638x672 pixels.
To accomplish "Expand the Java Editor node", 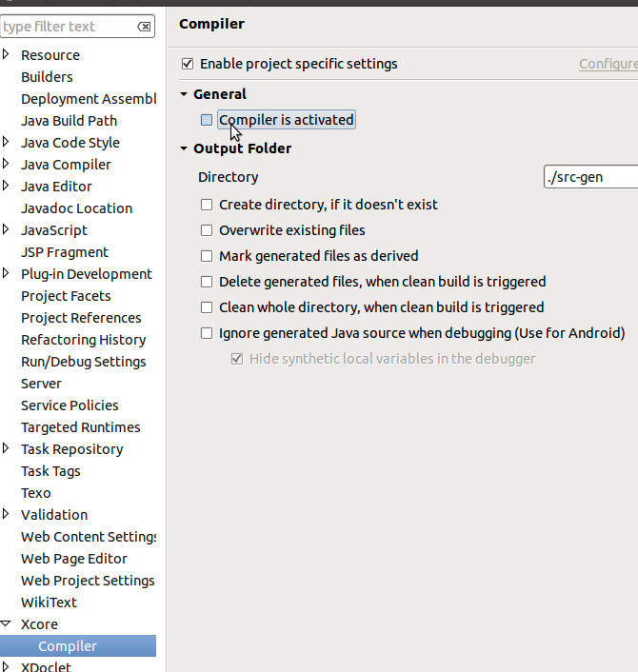I will click(6, 186).
